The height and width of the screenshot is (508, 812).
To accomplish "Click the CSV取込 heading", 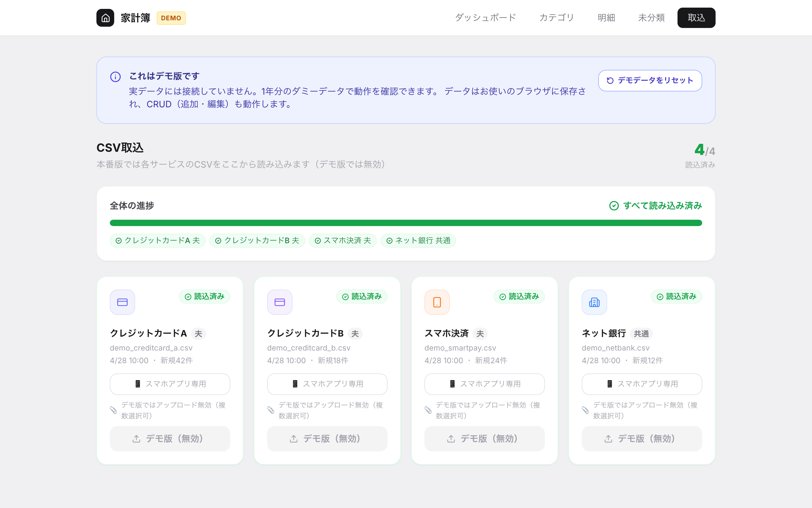I will click(120, 148).
